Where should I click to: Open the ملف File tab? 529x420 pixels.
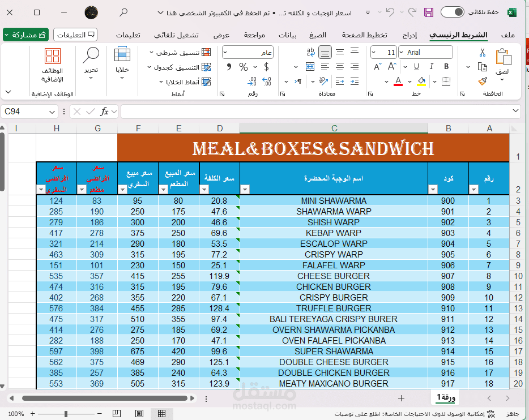507,35
